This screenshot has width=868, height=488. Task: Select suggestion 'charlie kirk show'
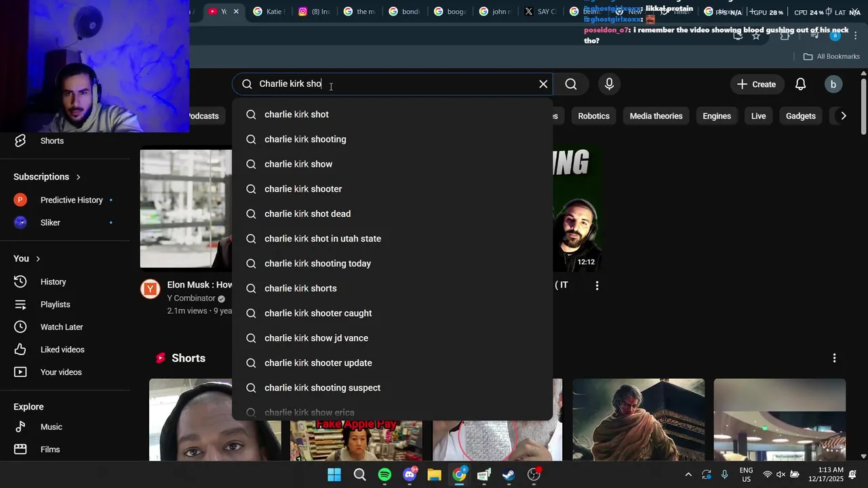[x=393, y=164]
